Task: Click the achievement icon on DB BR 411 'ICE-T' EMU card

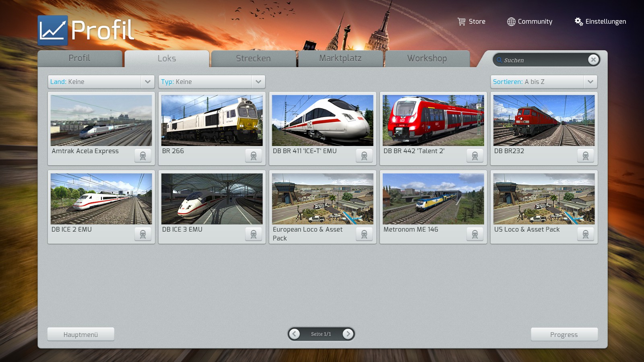Action: pyautogui.click(x=364, y=156)
